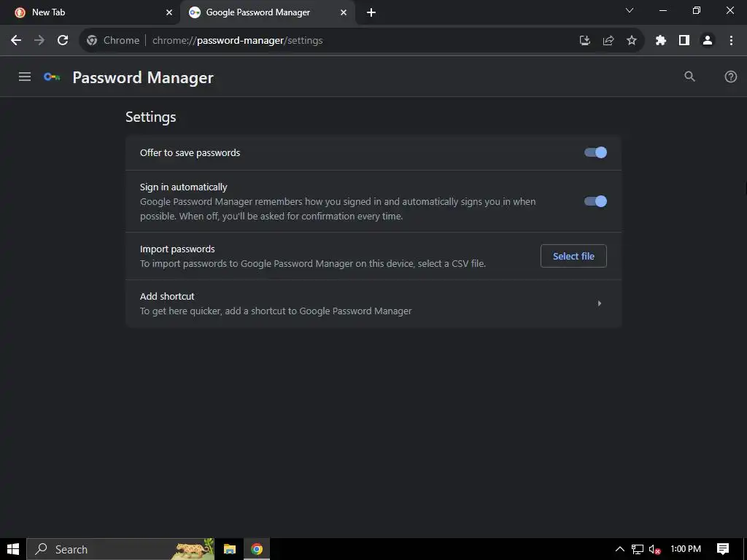
Task: Disable Sign in automatically switch
Action: 595,201
